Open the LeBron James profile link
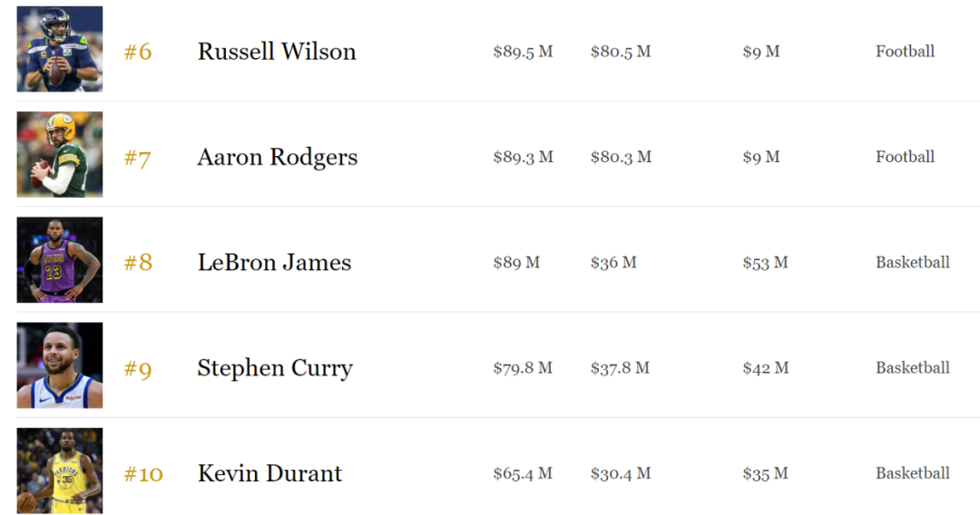 point(274,263)
